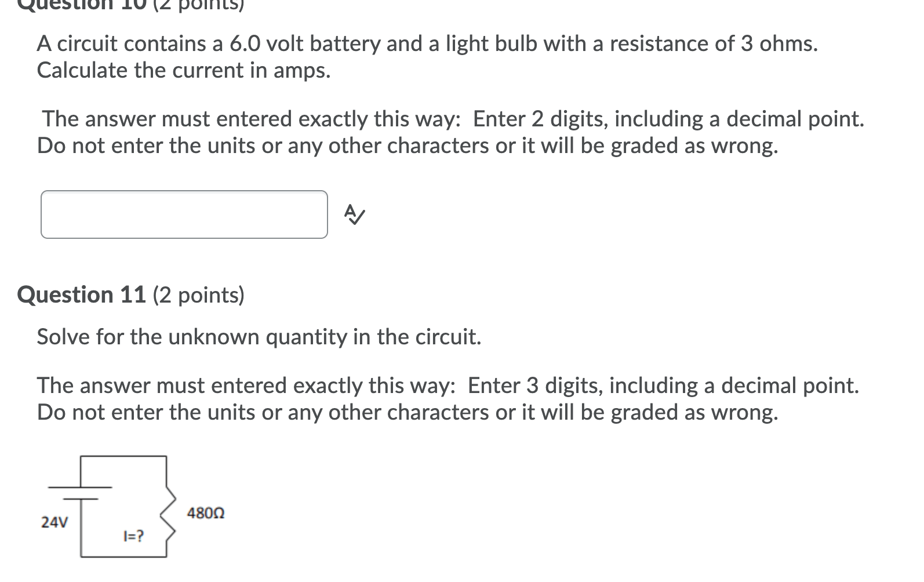This screenshot has height=582, width=924.
Task: Select the 480Ω resistance label
Action: [x=206, y=512]
